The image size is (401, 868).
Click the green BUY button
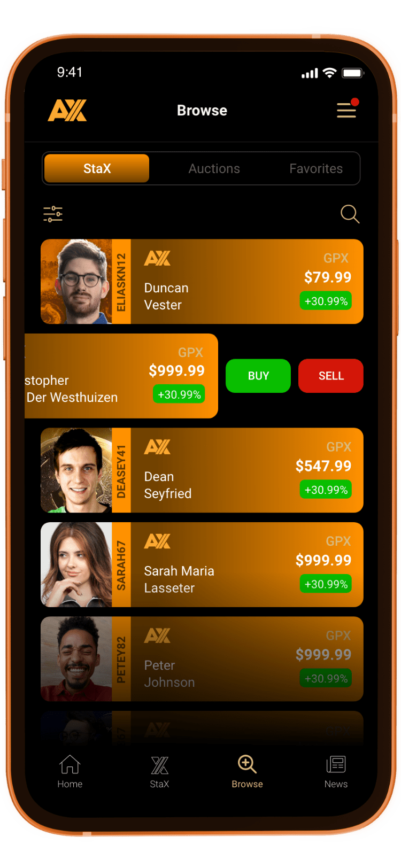click(x=258, y=376)
